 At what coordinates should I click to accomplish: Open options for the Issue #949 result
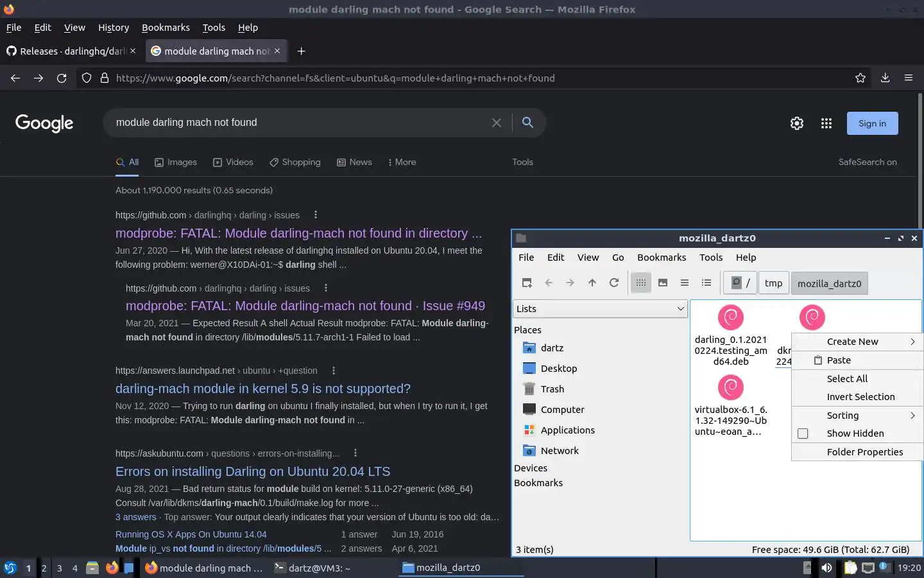click(326, 288)
